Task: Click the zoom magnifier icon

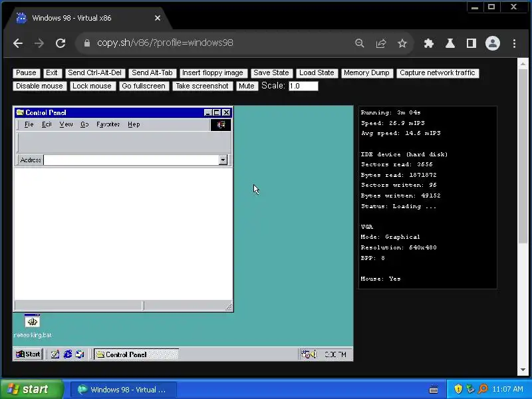Action: coord(359,43)
